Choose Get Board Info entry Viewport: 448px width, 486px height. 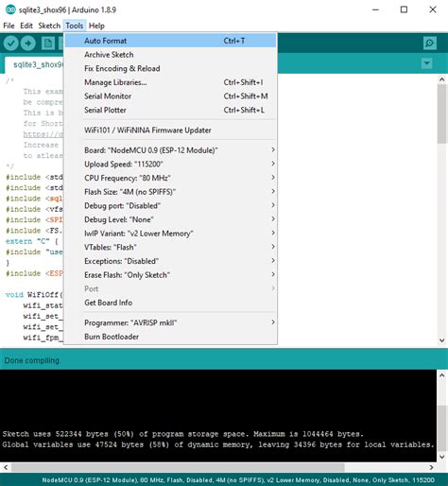click(x=170, y=303)
